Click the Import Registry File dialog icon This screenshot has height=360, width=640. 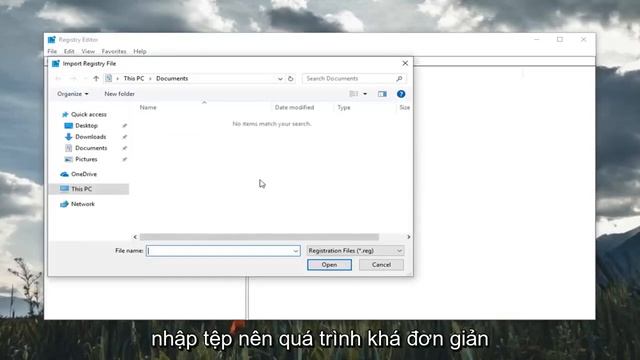click(x=56, y=63)
